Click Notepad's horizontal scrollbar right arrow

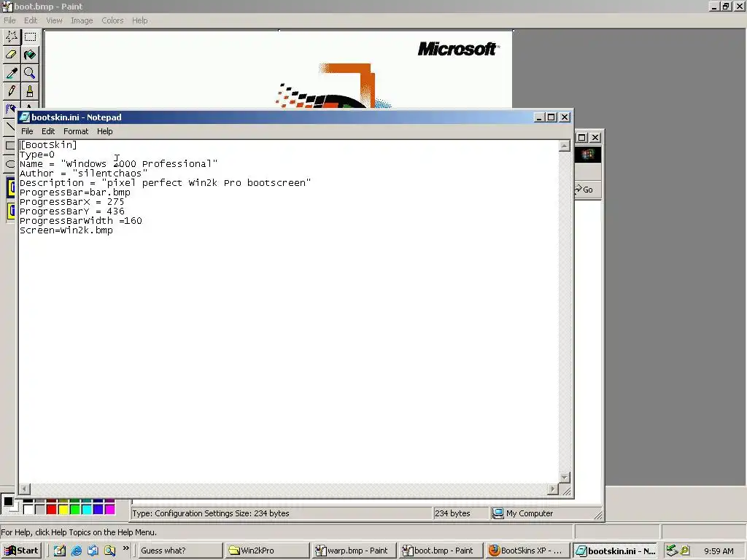coord(553,489)
